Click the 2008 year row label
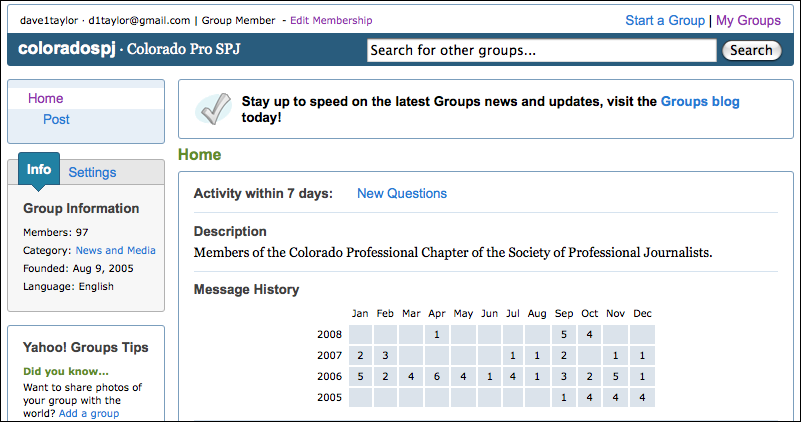The image size is (801, 422). click(329, 335)
